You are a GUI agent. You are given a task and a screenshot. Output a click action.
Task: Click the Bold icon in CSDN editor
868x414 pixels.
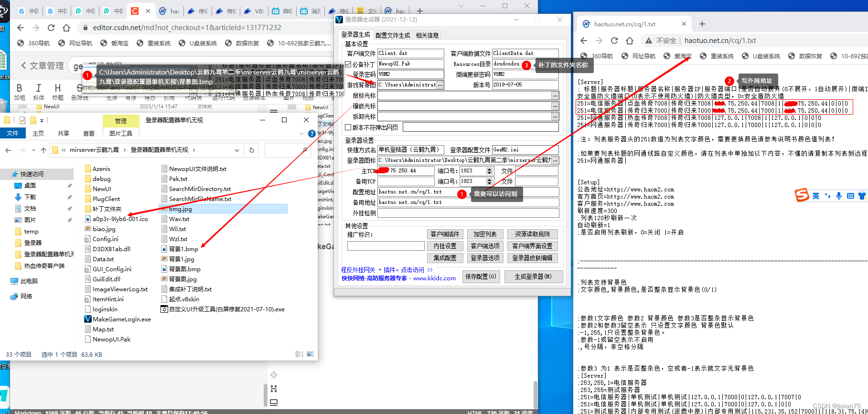click(20, 88)
